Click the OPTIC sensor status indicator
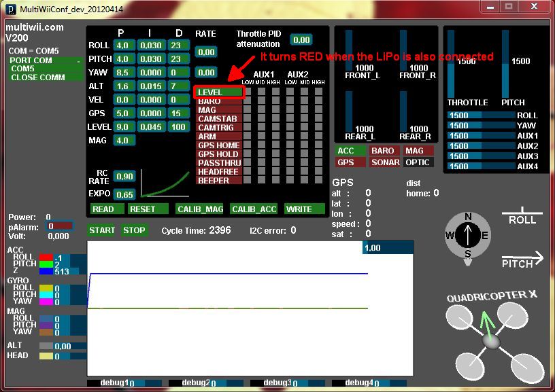The width and height of the screenshot is (555, 392). click(417, 162)
